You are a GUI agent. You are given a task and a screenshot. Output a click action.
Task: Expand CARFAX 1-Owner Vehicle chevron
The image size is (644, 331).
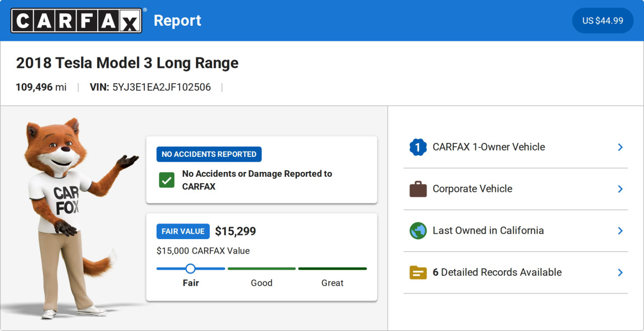(620, 147)
